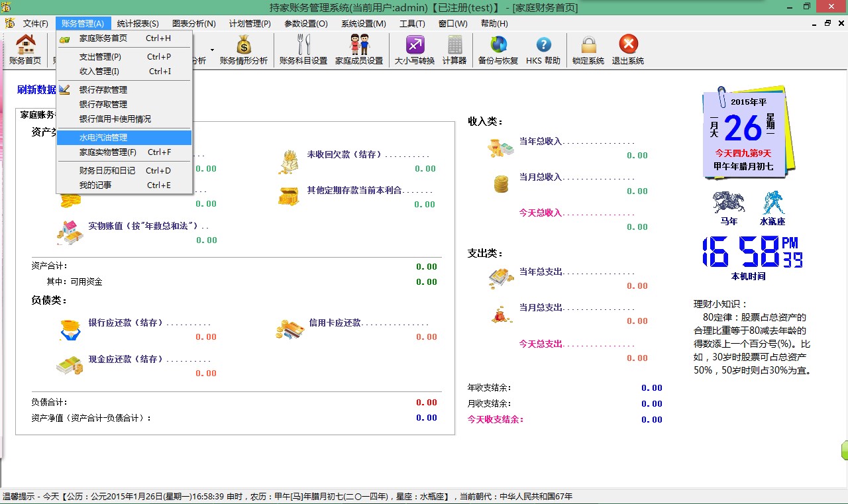Select 银行存取管理 menu entry
The width and height of the screenshot is (848, 504).
point(125,105)
